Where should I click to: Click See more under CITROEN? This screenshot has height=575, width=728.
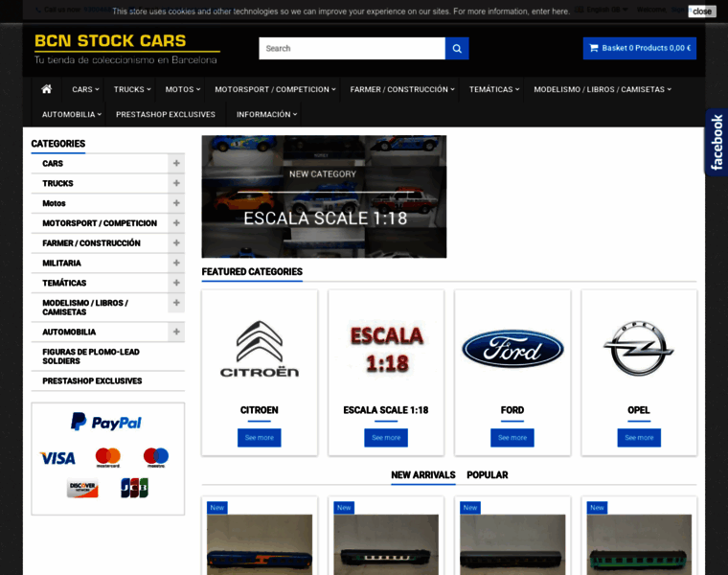pyautogui.click(x=259, y=438)
